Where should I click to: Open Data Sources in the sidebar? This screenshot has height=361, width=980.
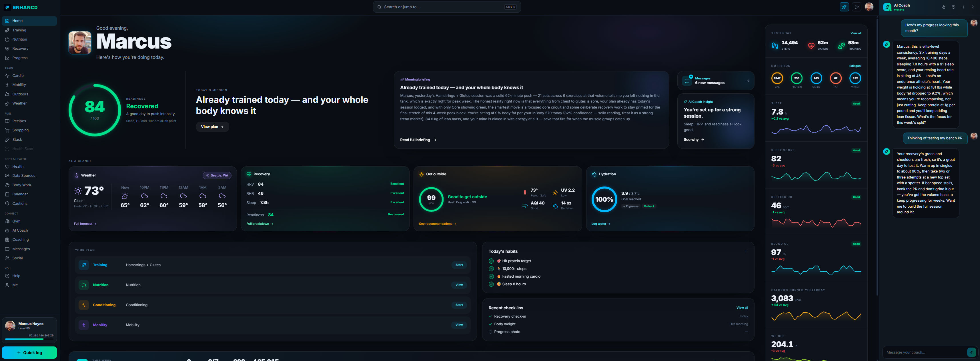(29, 176)
